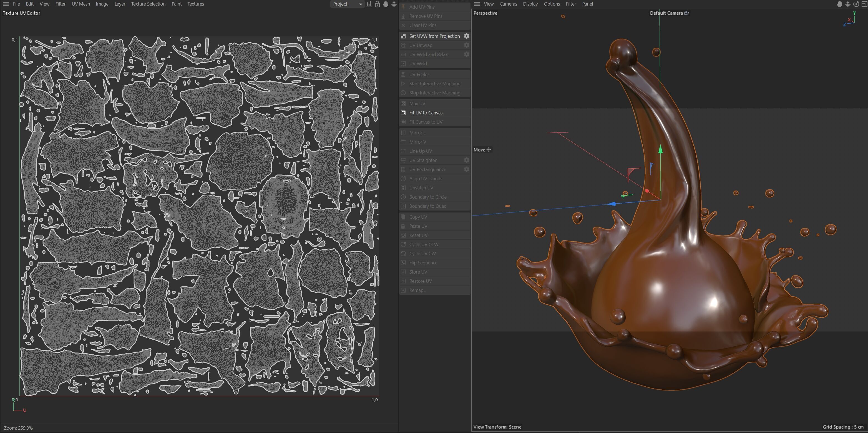
Task: Click the Align UV Islands icon
Action: [403, 178]
